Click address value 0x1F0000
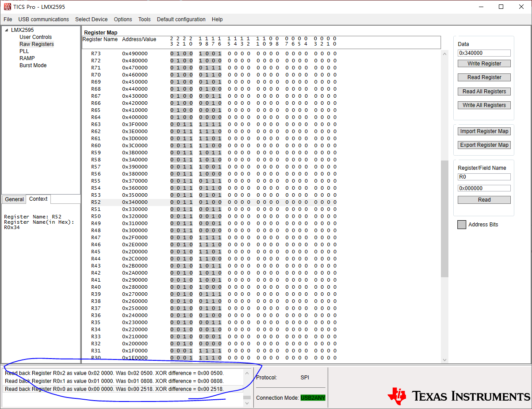The width and height of the screenshot is (532, 409). click(x=135, y=351)
